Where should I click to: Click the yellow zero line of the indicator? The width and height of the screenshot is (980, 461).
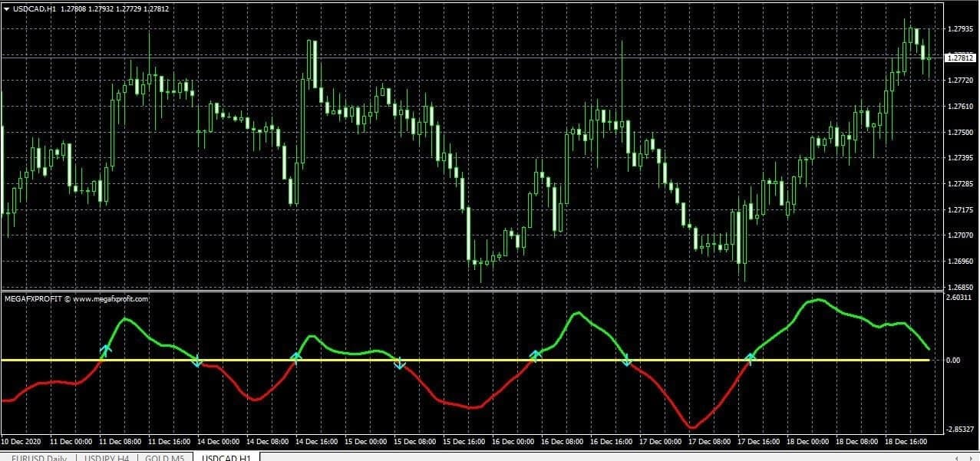click(x=460, y=359)
